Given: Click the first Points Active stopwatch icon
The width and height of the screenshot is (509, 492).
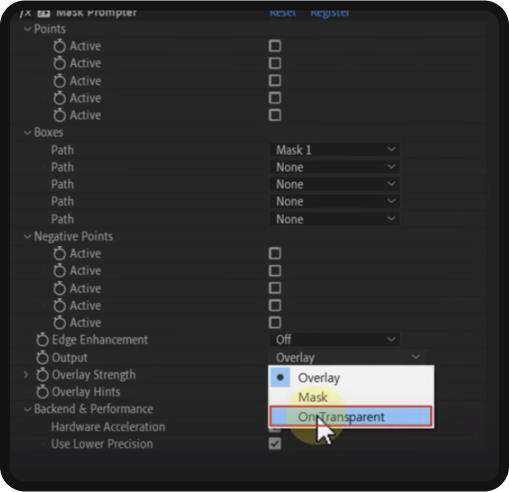Looking at the screenshot, I should click(x=60, y=46).
